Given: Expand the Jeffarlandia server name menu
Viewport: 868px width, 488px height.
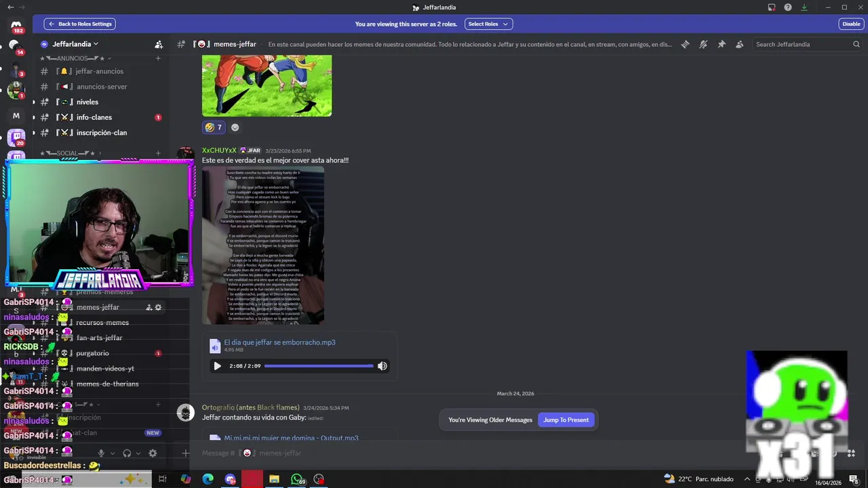Looking at the screenshot, I should [x=75, y=44].
